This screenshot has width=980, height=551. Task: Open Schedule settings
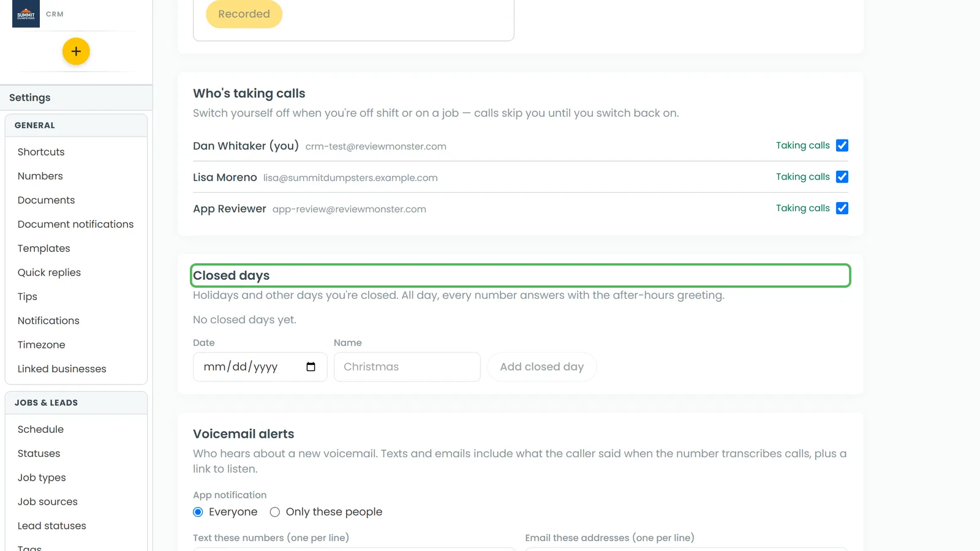pyautogui.click(x=41, y=429)
